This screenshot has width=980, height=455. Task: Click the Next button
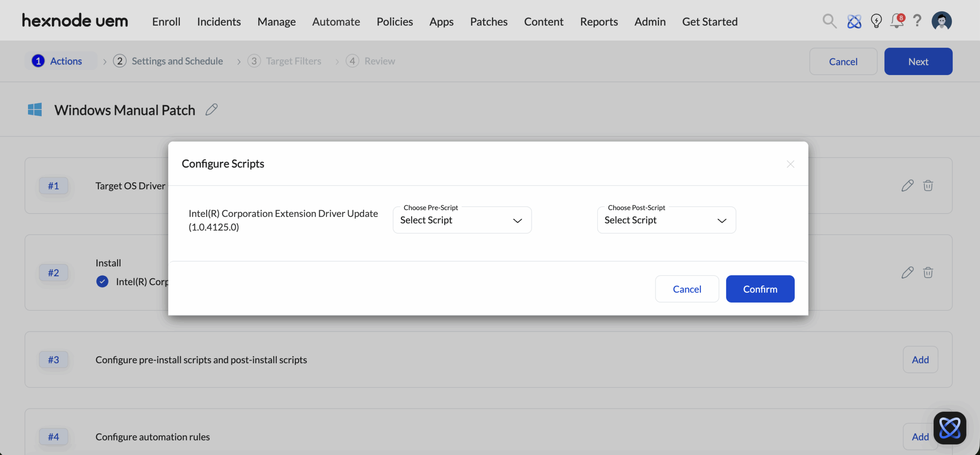[x=918, y=61]
